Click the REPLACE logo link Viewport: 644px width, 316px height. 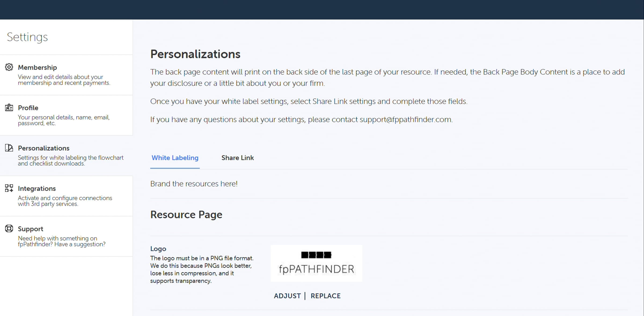(x=325, y=296)
